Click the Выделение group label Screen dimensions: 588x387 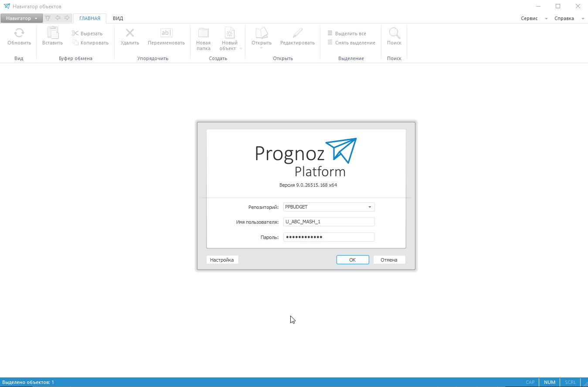point(351,58)
